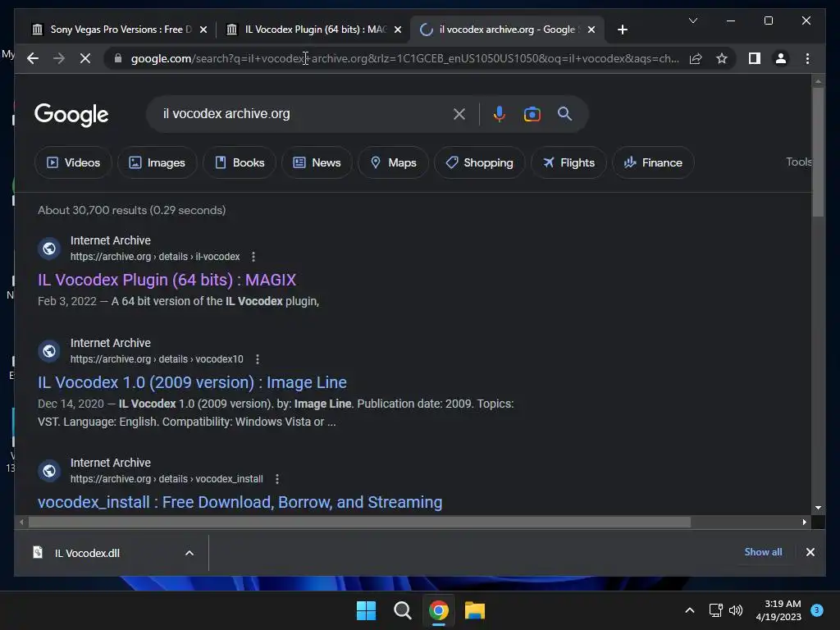The width and height of the screenshot is (840, 630).
Task: Expand the IL Vocodex.dll download options
Action: [x=189, y=553]
